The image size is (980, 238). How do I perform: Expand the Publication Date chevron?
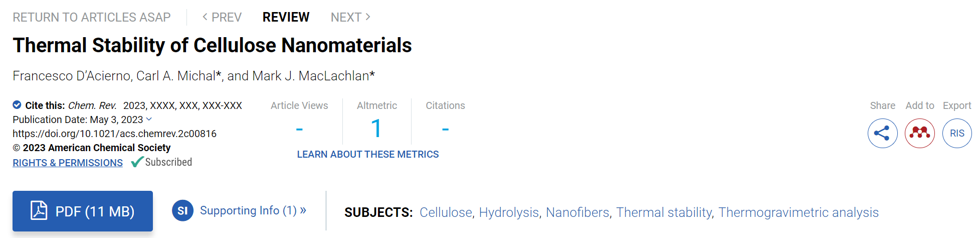click(149, 119)
